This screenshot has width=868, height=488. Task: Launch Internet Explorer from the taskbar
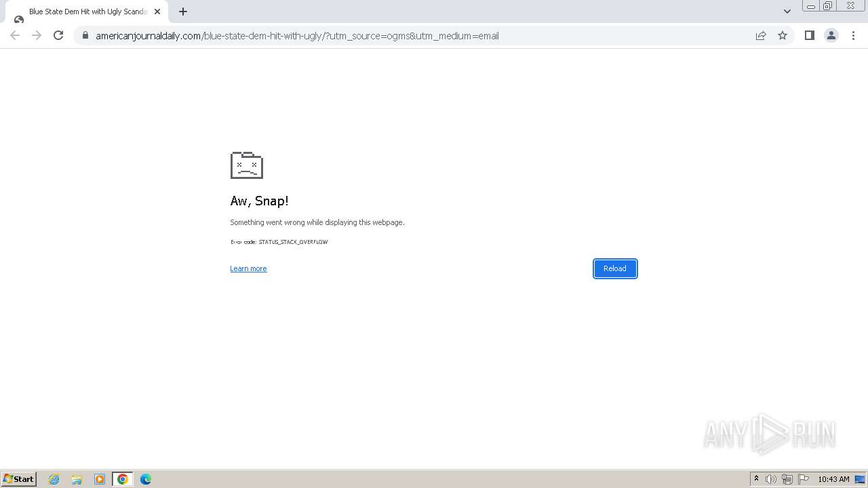(54, 479)
